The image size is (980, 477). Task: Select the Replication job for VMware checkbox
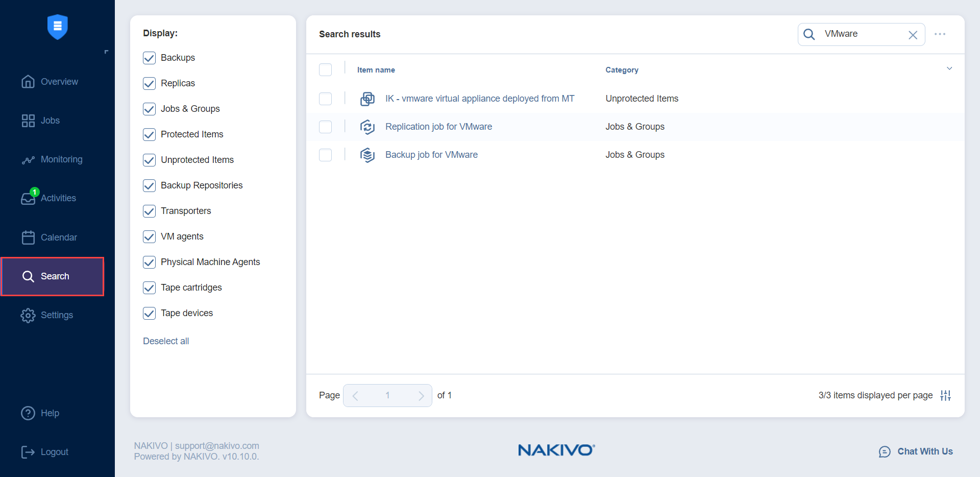325,127
